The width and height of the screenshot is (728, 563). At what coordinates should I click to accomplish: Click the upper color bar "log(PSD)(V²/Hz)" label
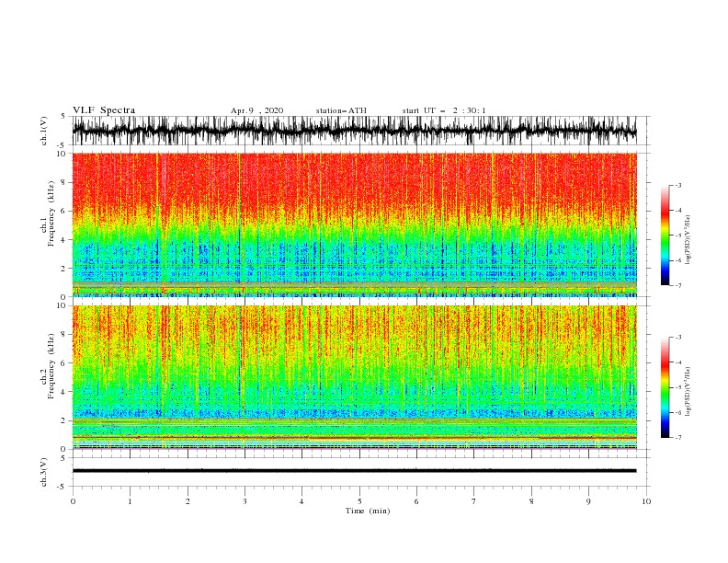tap(688, 240)
